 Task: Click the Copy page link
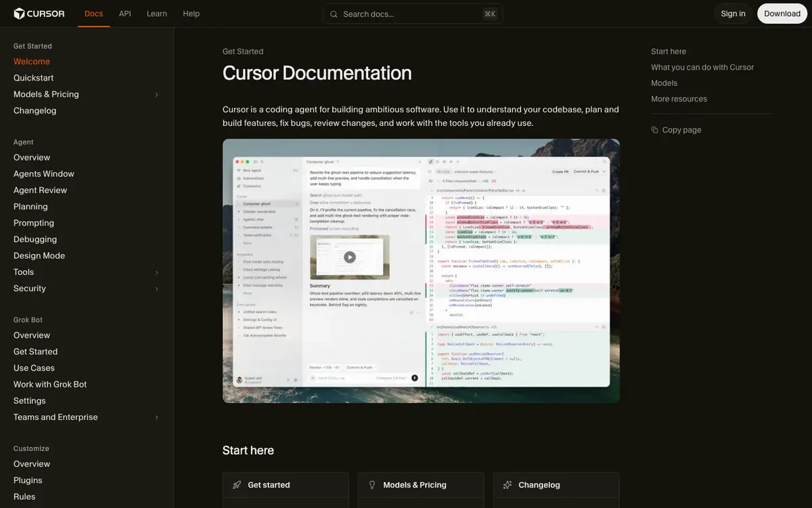pyautogui.click(x=677, y=130)
